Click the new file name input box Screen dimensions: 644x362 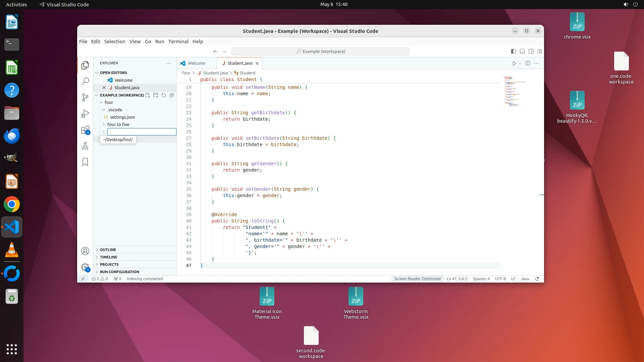[142, 132]
